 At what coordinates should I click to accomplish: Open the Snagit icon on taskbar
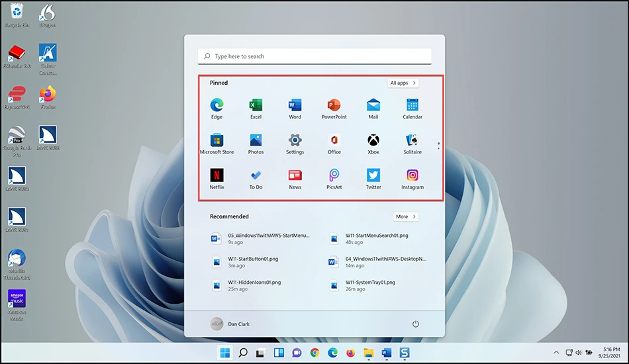pos(405,353)
